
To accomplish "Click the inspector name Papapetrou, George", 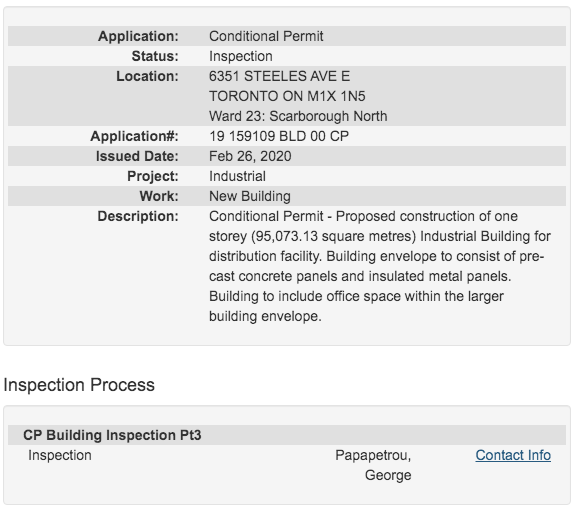I will [373, 465].
